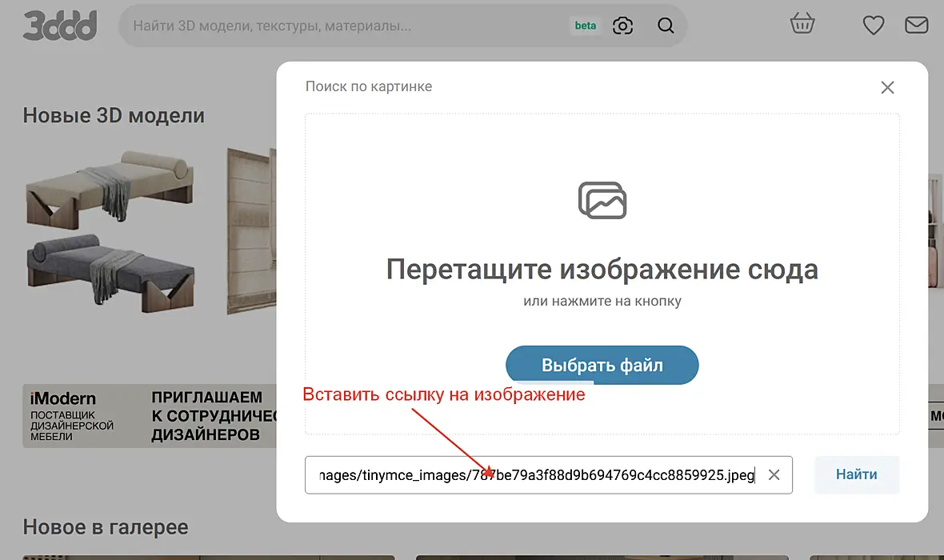Open the 'Новые 3D модели' section heading
This screenshot has width=944, height=560.
coord(114,115)
